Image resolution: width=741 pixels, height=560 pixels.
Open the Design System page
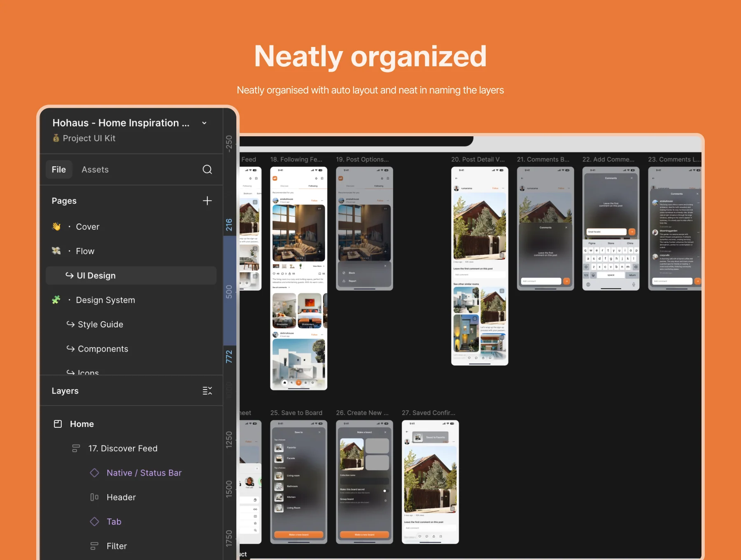[x=131, y=300]
